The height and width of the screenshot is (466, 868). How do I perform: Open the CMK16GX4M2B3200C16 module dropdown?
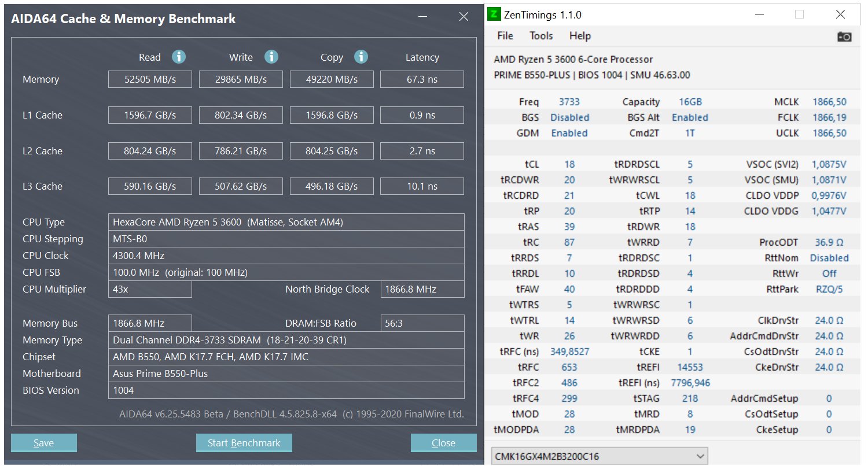pos(599,456)
